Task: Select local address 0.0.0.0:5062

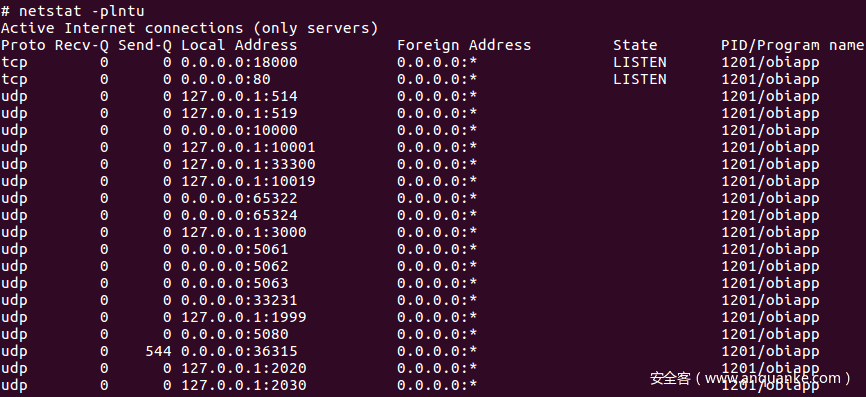Action: (235, 267)
